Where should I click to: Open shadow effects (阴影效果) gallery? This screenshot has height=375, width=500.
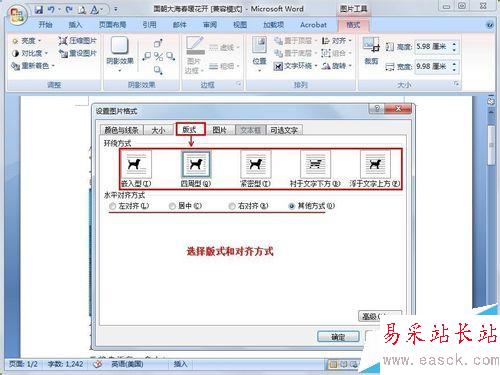coord(120,54)
